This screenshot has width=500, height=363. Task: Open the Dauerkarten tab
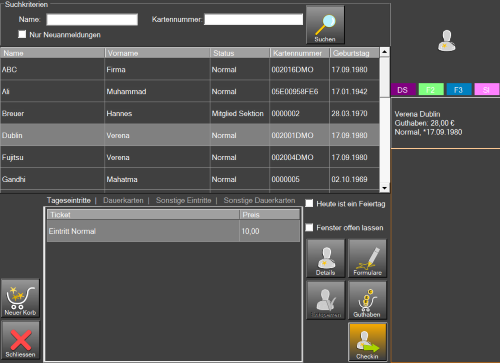(123, 200)
